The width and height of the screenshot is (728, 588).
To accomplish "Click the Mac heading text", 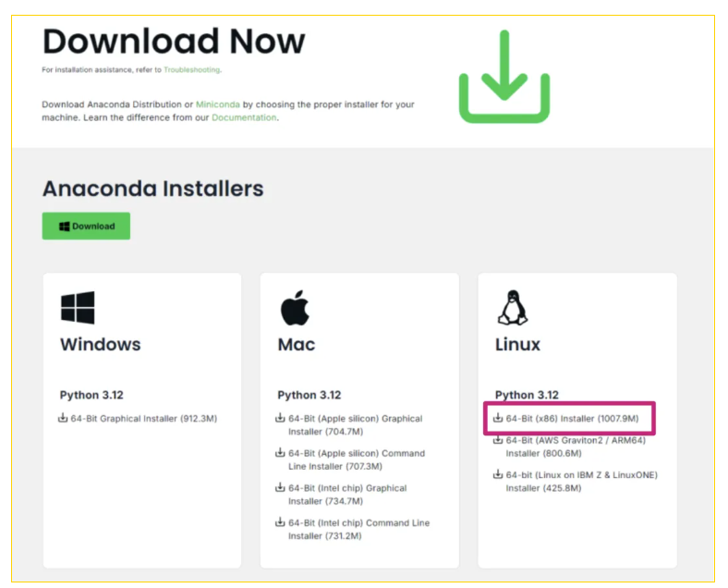I will click(x=297, y=345).
